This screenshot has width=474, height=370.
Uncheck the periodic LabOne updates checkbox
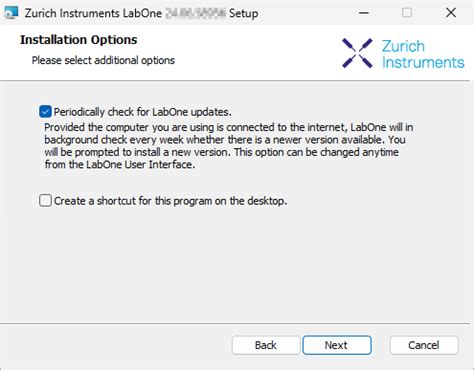click(x=45, y=112)
